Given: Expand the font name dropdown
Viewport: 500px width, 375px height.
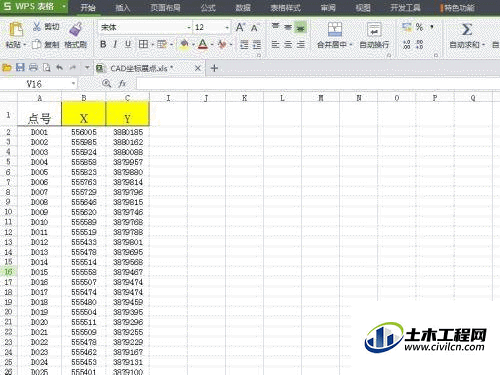Looking at the screenshot, I should click(x=189, y=27).
